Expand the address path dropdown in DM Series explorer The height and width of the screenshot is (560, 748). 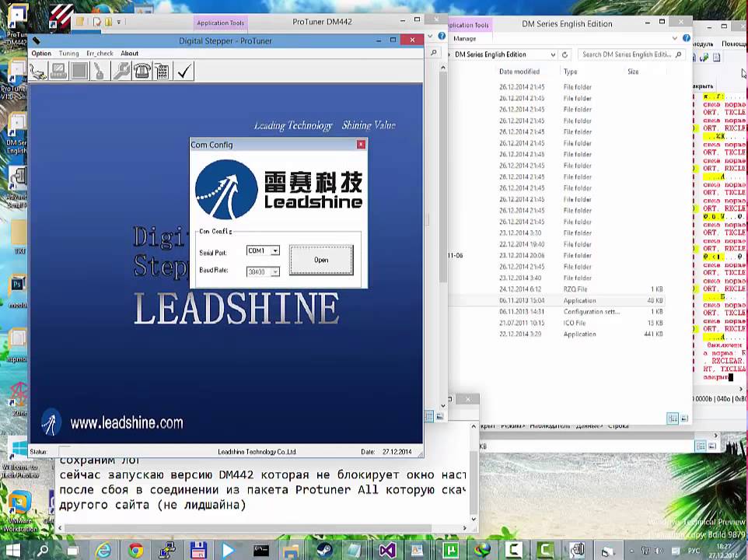(x=553, y=55)
